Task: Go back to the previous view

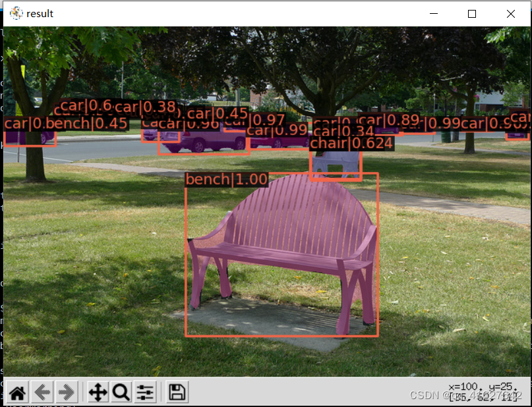Action: [42, 392]
